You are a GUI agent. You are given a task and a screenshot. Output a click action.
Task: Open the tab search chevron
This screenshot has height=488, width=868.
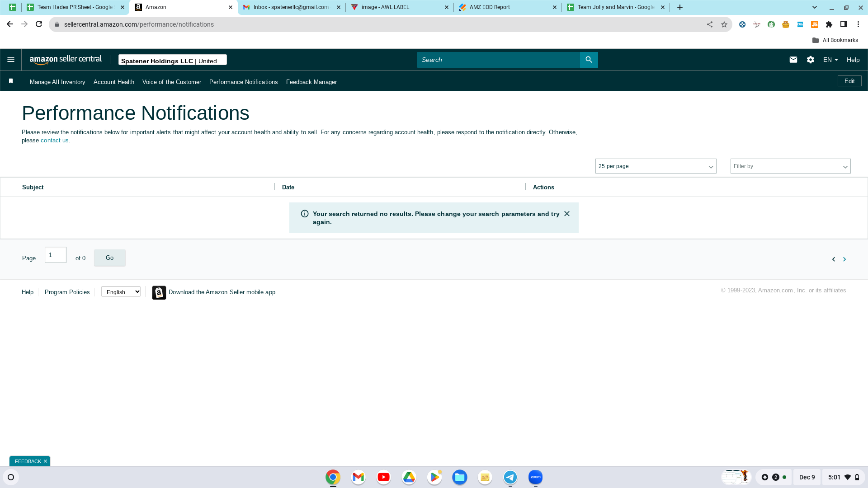pos(815,7)
